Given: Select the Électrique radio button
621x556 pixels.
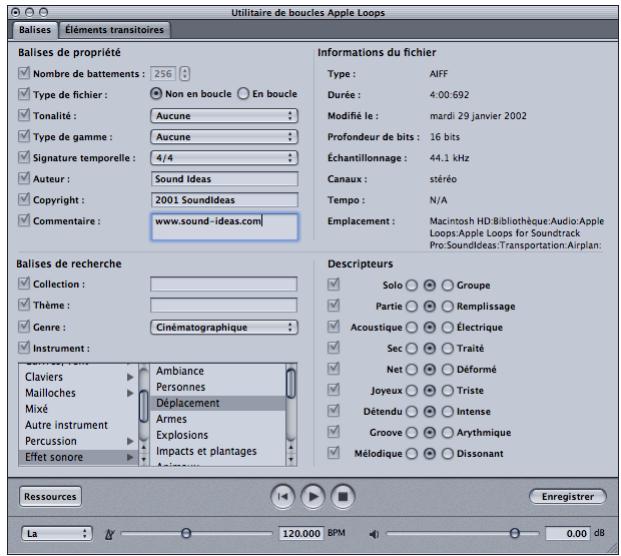Looking at the screenshot, I should coord(448,327).
